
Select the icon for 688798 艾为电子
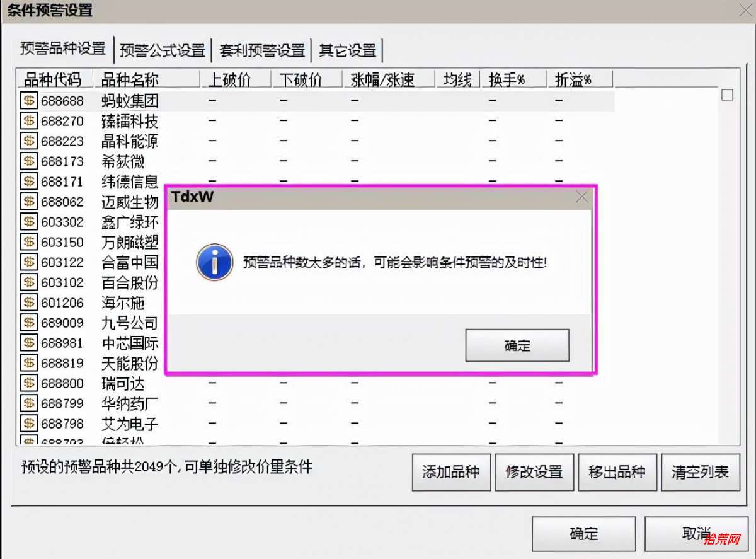pyautogui.click(x=29, y=423)
